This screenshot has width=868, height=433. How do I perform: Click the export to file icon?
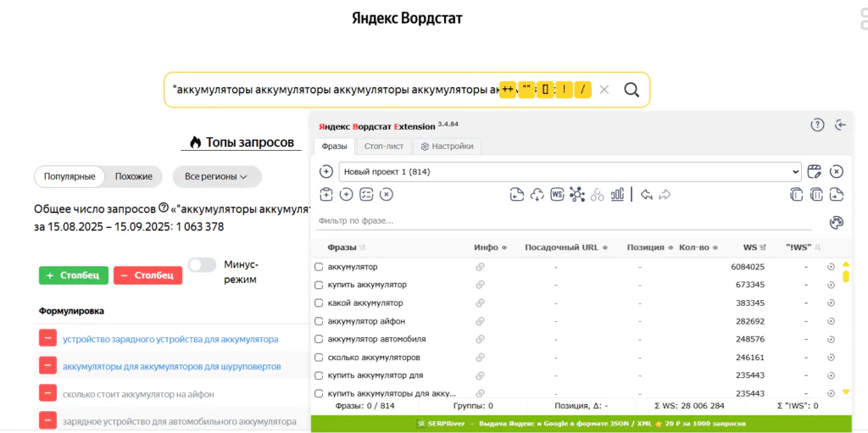click(x=837, y=194)
